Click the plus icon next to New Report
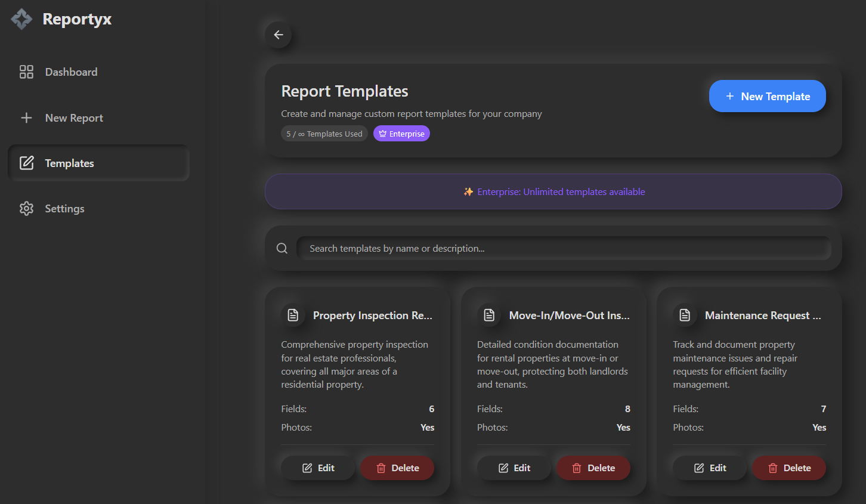This screenshot has width=866, height=504. coord(26,118)
